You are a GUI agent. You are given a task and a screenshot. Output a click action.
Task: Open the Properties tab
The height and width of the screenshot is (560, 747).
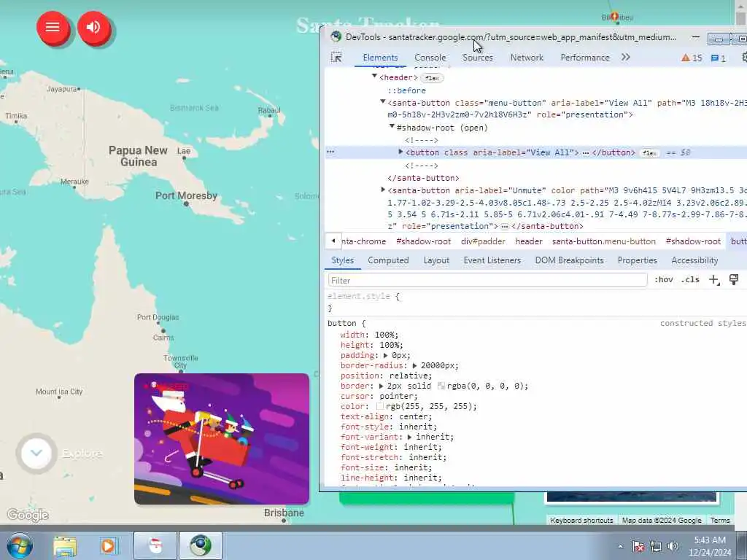click(637, 260)
